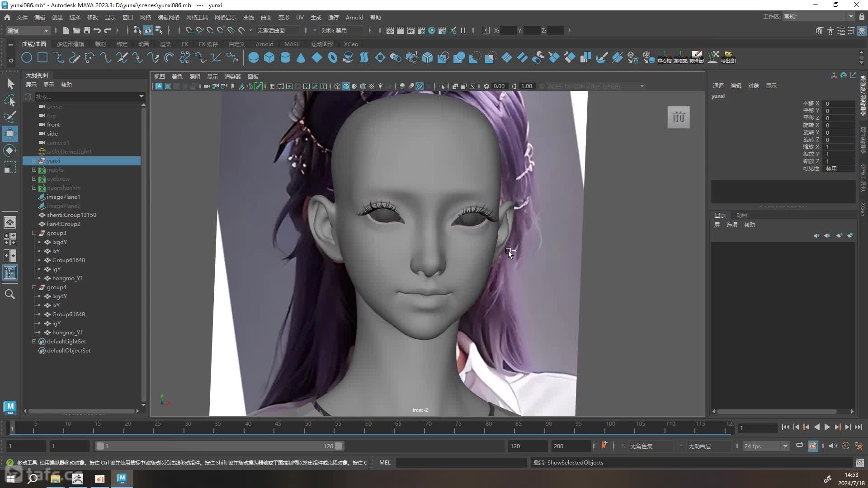The image size is (868, 488).
Task: Activate the Lasso select tool
Action: (x=10, y=100)
